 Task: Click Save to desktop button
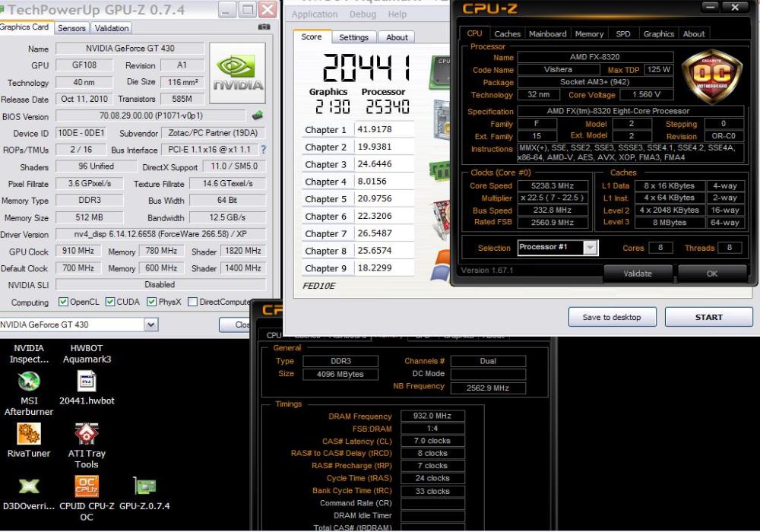pos(612,318)
